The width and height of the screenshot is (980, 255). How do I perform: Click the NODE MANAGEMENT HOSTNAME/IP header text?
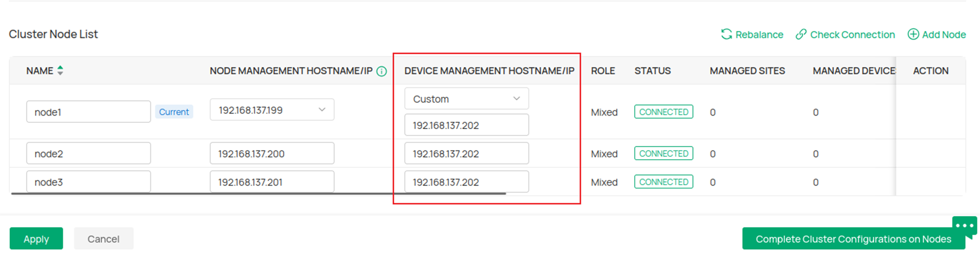click(x=291, y=71)
